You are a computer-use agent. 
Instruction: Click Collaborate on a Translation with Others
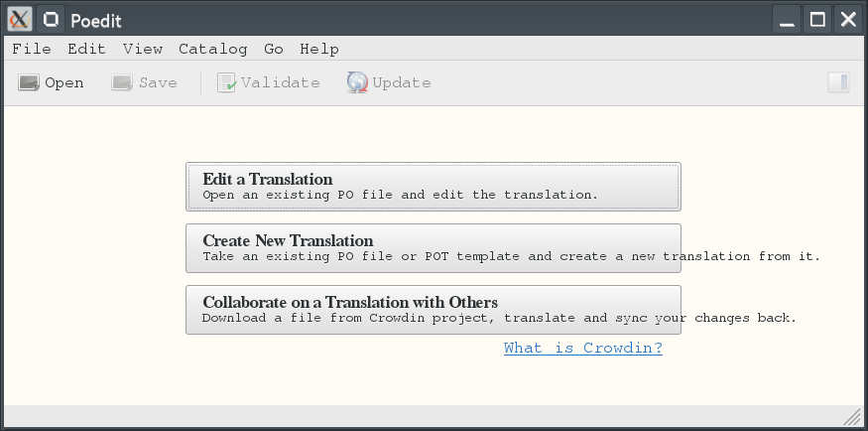[x=433, y=310]
